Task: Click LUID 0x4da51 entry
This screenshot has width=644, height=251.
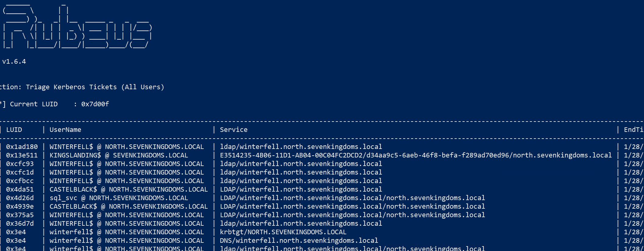Action: tap(20, 189)
